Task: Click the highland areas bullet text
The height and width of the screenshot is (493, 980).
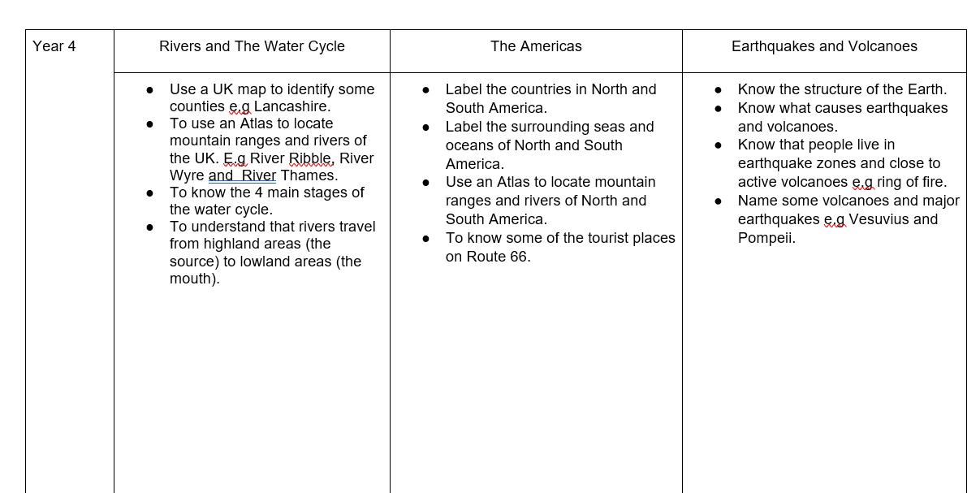Action: pyautogui.click(x=272, y=227)
